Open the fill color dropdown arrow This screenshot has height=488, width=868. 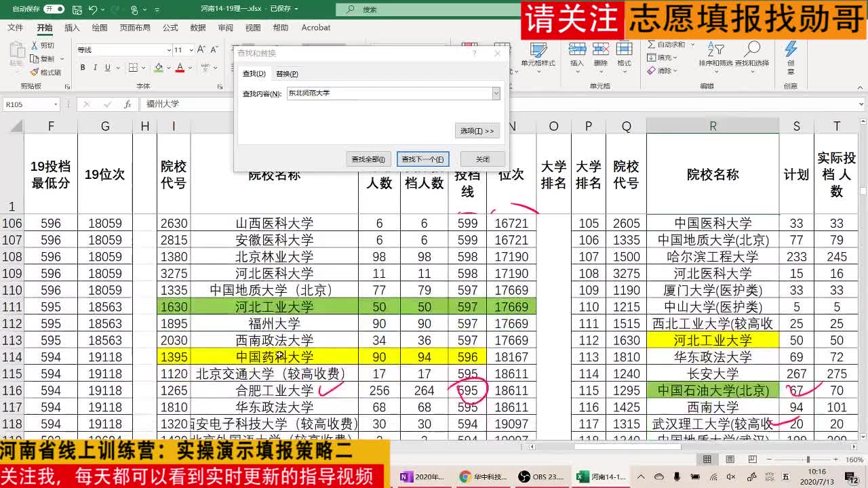(167, 68)
